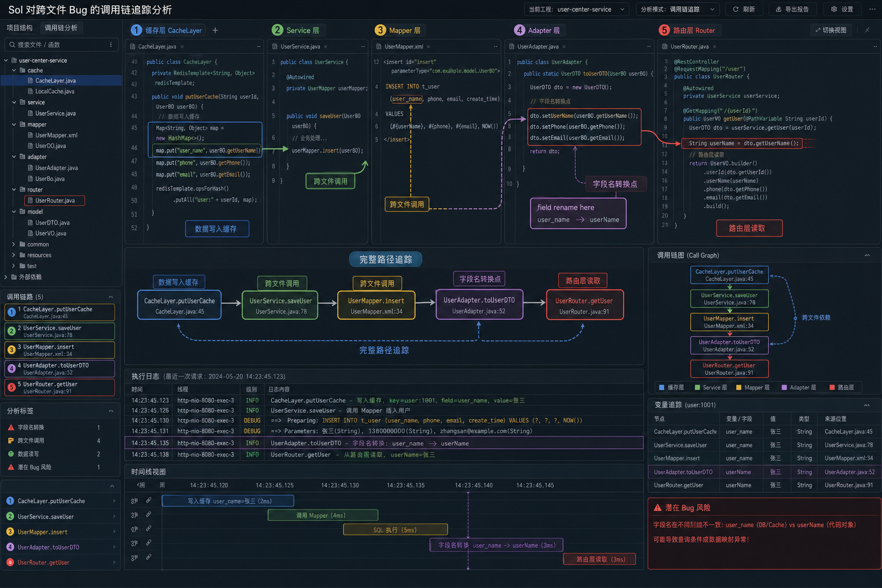The width and height of the screenshot is (882, 588).
Task: Open the search box options menu
Action: 111,45
